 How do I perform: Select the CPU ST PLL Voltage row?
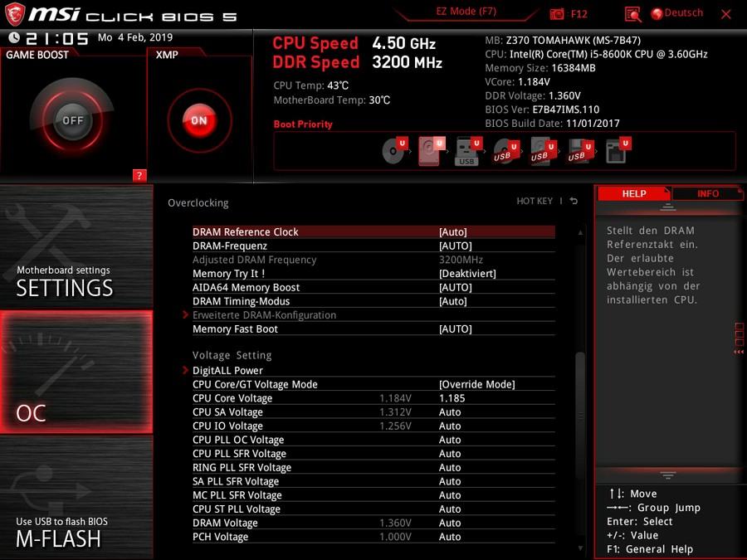[373, 509]
